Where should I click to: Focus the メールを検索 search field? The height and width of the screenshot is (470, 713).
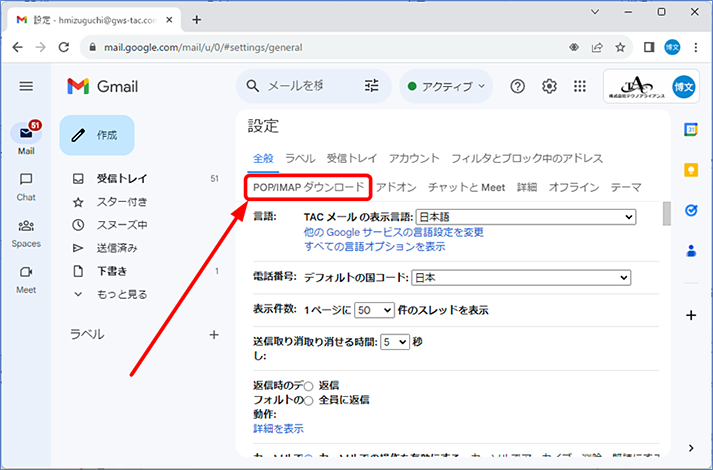pos(296,86)
